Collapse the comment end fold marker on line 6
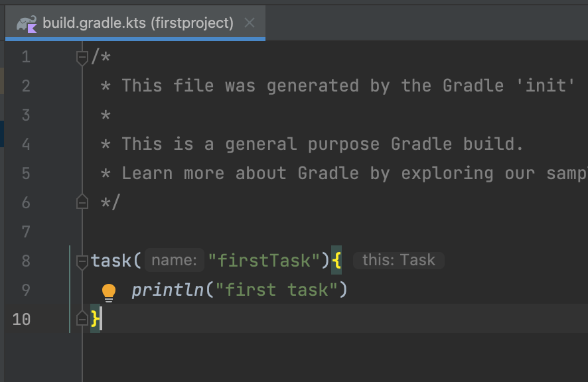This screenshot has width=588, height=382. pyautogui.click(x=82, y=202)
